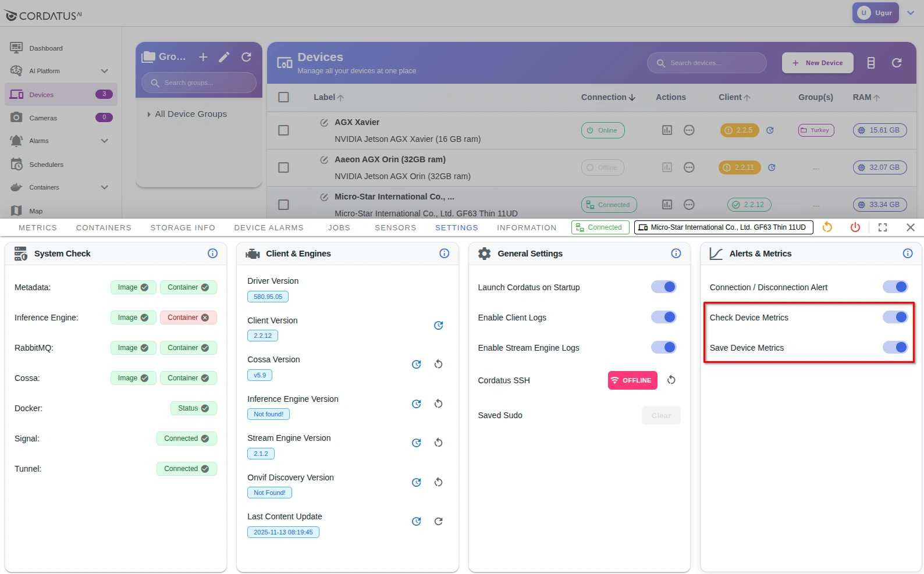Edit group using the pencil icon
The image size is (924, 574).
pos(224,57)
